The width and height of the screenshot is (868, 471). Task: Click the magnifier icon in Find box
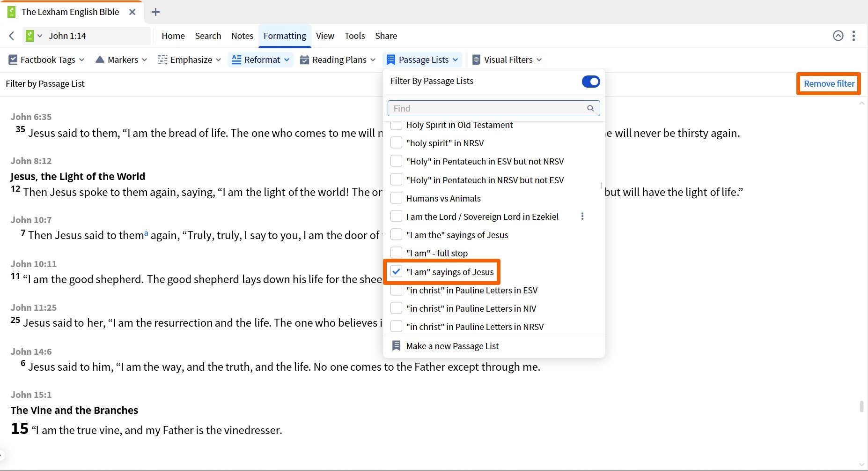click(x=590, y=108)
